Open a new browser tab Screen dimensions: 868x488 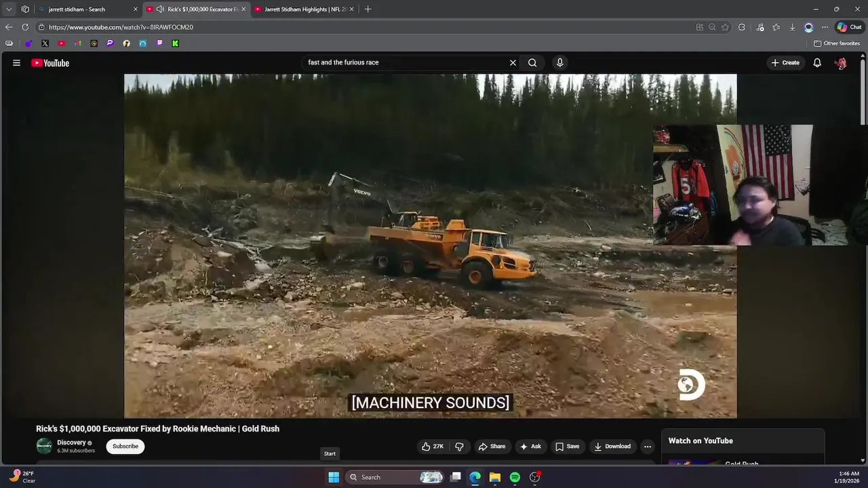(x=368, y=9)
